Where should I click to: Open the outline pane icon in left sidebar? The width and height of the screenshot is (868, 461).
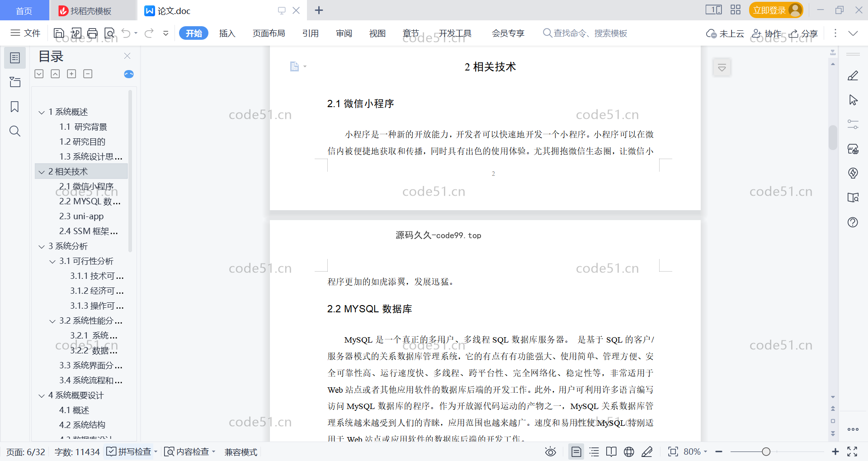[x=15, y=58]
